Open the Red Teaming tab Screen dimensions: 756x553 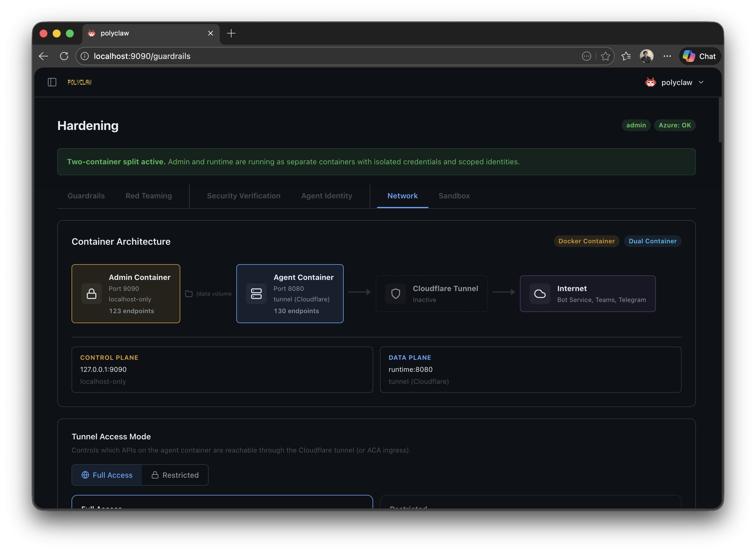pos(149,196)
